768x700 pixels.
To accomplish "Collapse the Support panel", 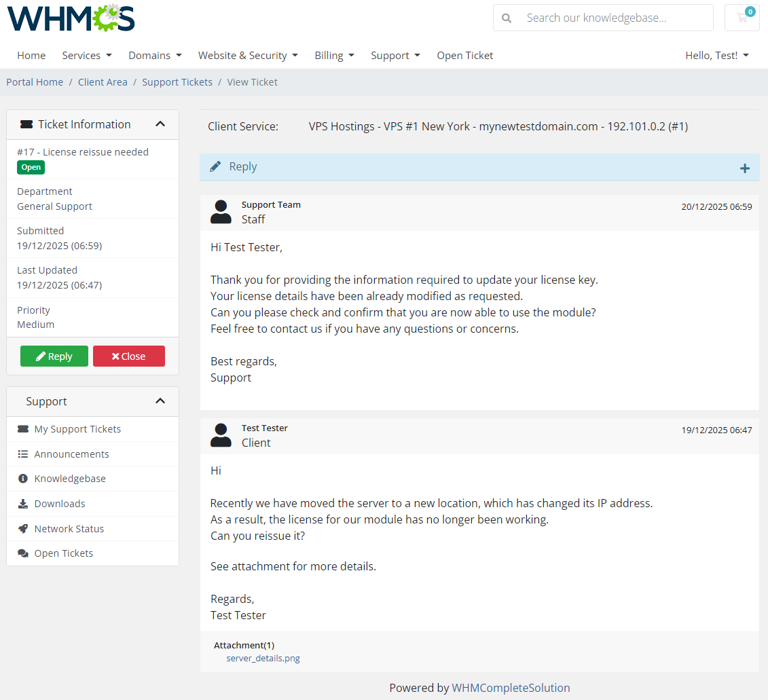I will (160, 401).
